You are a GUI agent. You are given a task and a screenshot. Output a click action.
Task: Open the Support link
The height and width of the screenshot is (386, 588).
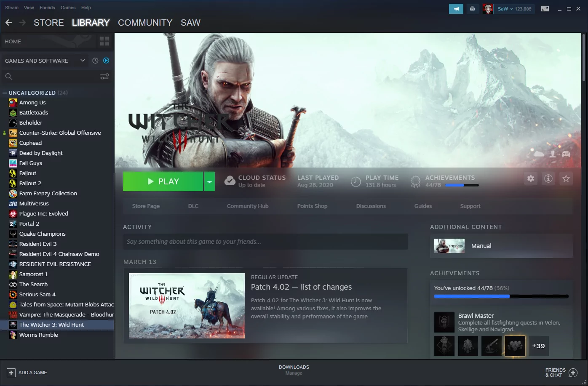point(470,206)
